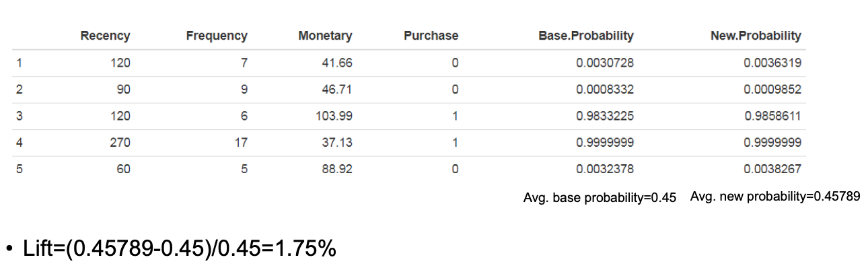Viewport: 868px width, 274px height.
Task: Click the Avg. base probability=0.45 label
Action: (x=600, y=198)
